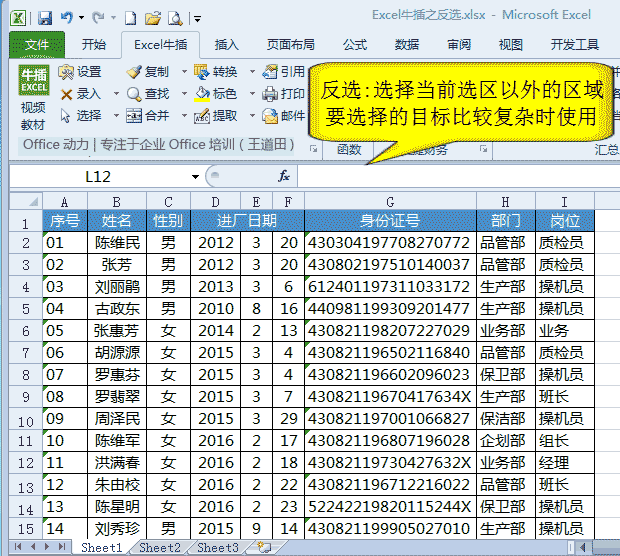The height and width of the screenshot is (556, 620).
Task: Click the 提取 extract tool
Action: pyautogui.click(x=216, y=116)
